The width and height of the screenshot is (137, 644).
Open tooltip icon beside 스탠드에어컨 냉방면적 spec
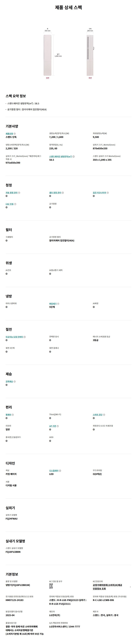click(74, 156)
